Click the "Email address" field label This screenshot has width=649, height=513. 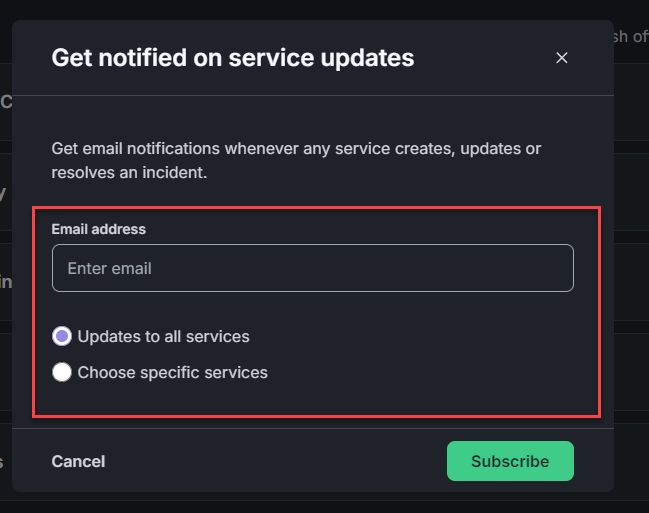click(99, 229)
